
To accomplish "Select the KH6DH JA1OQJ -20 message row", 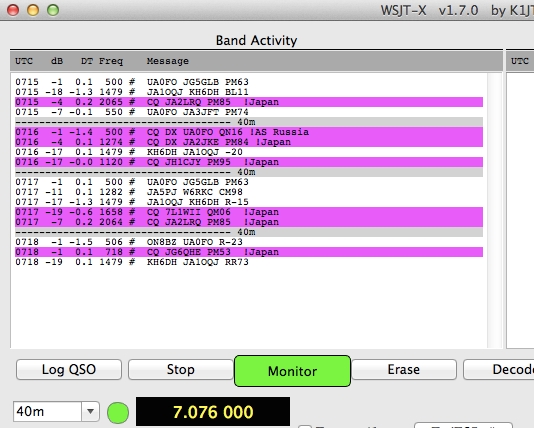I will (x=249, y=152).
